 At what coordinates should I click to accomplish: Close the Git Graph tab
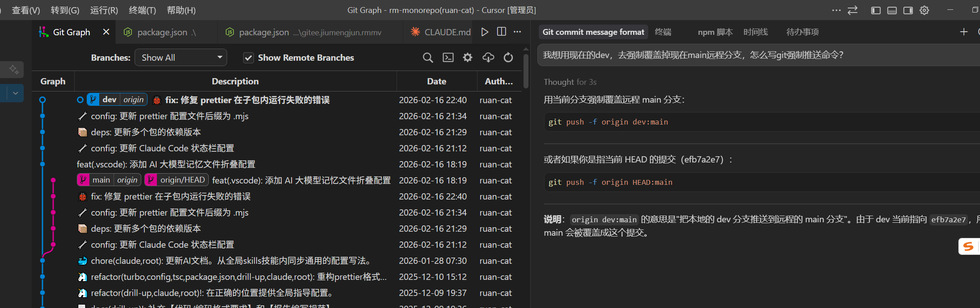(106, 32)
